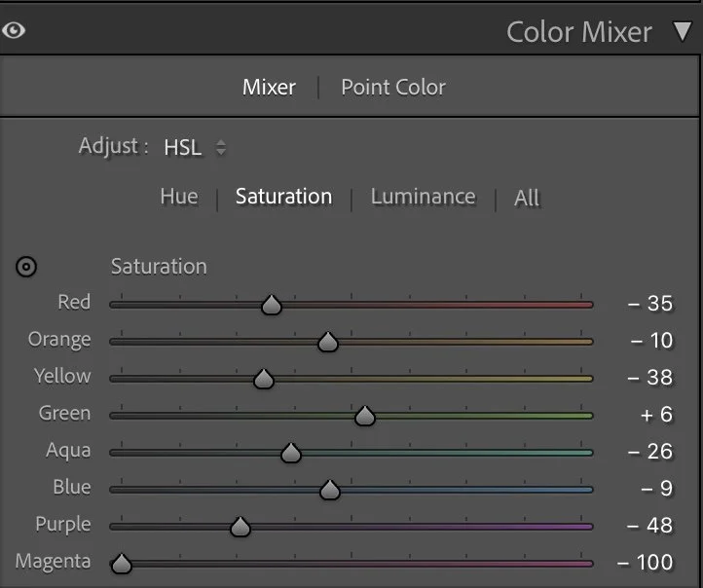Screen dimensions: 703x588
Task: Click the Saturation section heading
Action: [159, 267]
